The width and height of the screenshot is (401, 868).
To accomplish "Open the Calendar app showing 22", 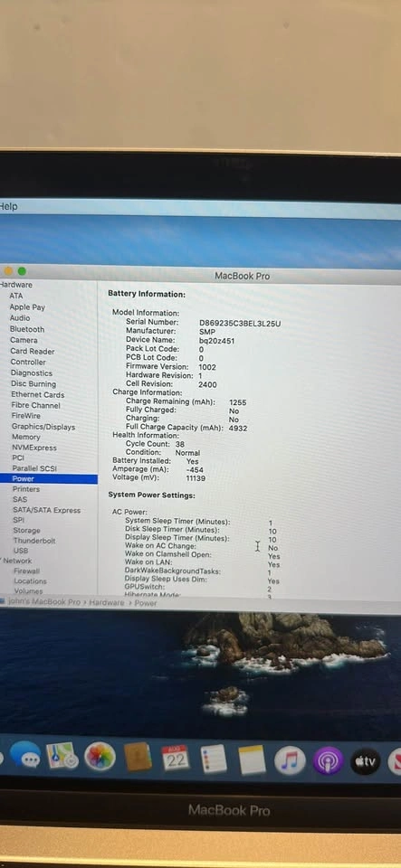I will tap(176, 758).
